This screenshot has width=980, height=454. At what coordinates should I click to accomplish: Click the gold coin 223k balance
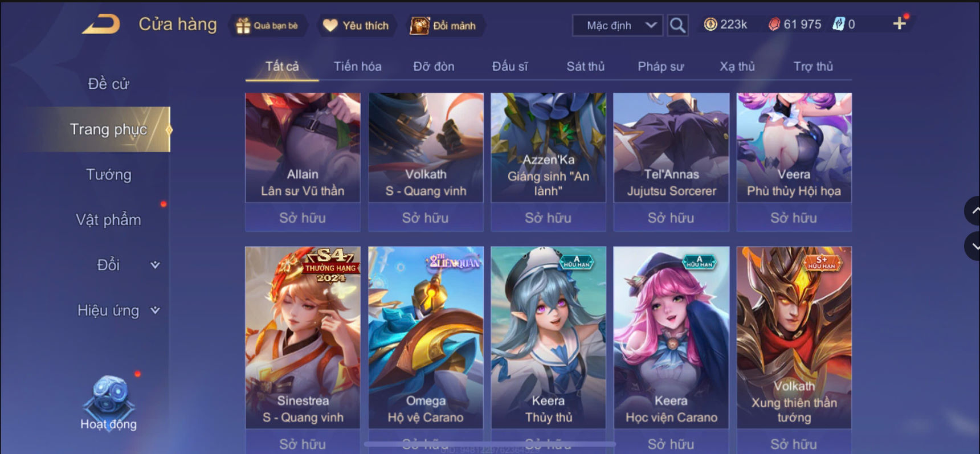(725, 24)
